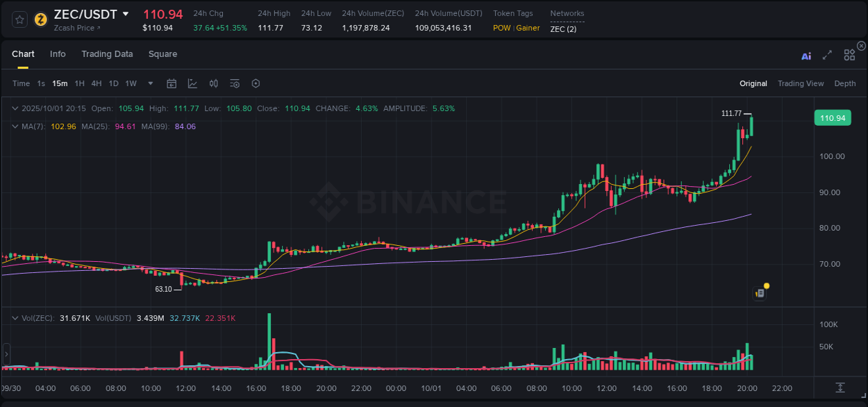
Task: Click the candlestick display settings icon
Action: [213, 83]
